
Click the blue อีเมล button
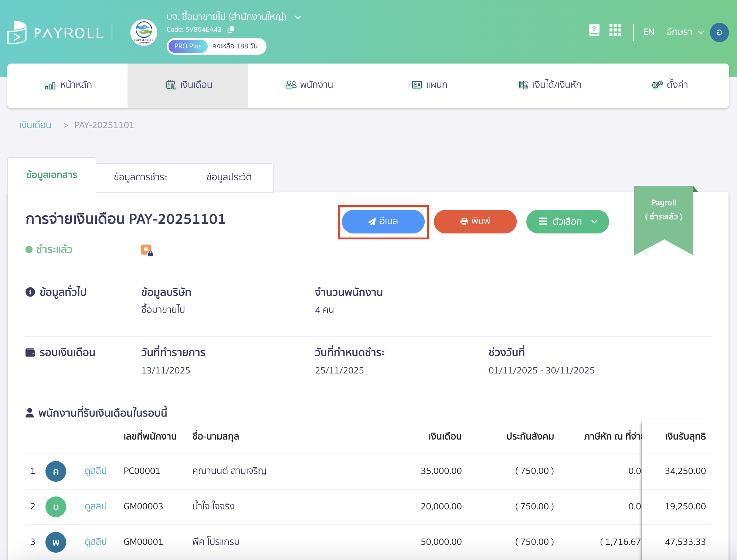point(383,222)
